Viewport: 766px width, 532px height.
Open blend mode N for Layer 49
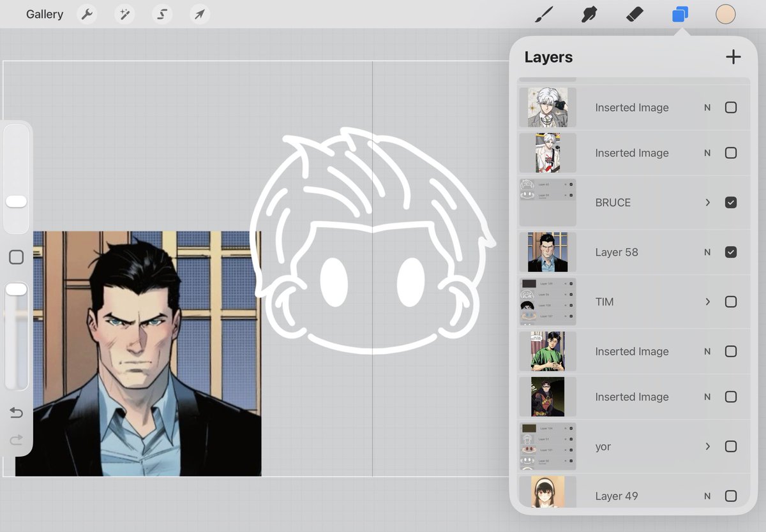point(707,496)
